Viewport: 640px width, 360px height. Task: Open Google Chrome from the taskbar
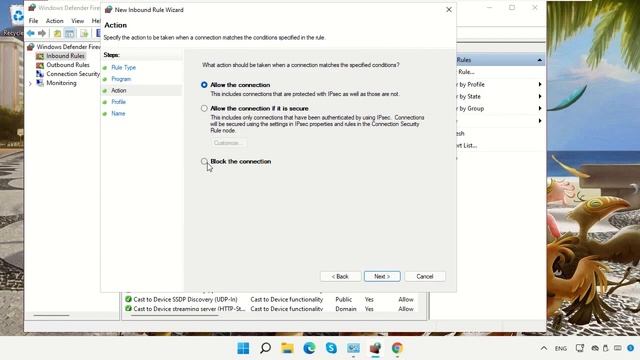(x=397, y=348)
